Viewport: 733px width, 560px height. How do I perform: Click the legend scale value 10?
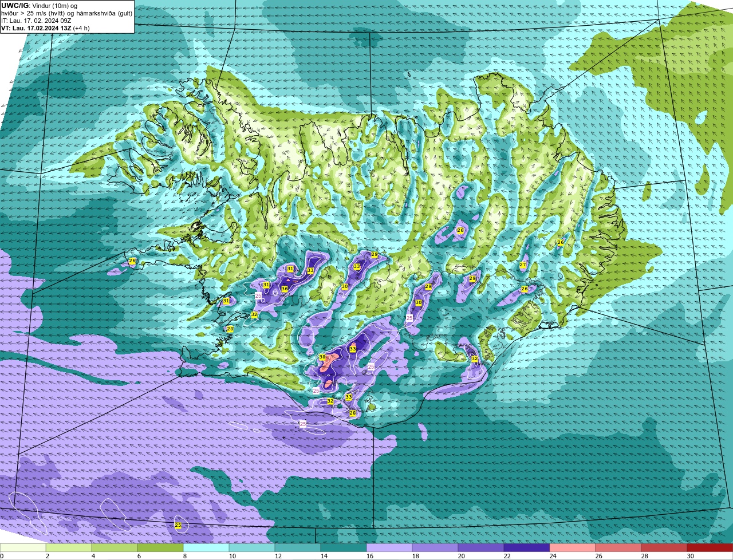(x=231, y=556)
